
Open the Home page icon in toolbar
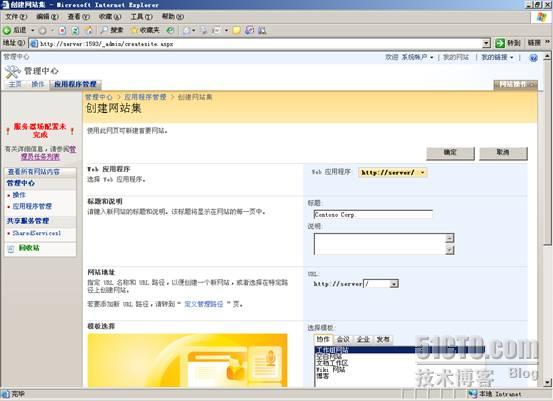click(x=89, y=31)
